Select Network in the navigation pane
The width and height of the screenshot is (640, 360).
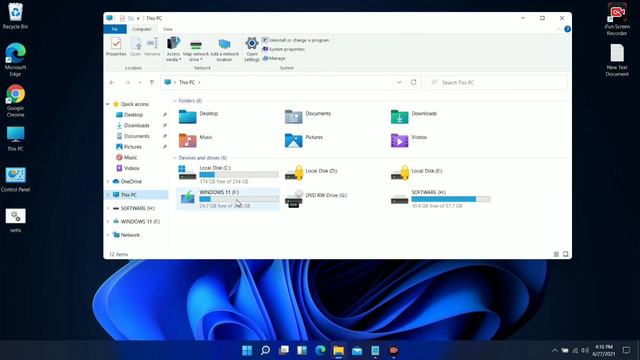tap(130, 235)
